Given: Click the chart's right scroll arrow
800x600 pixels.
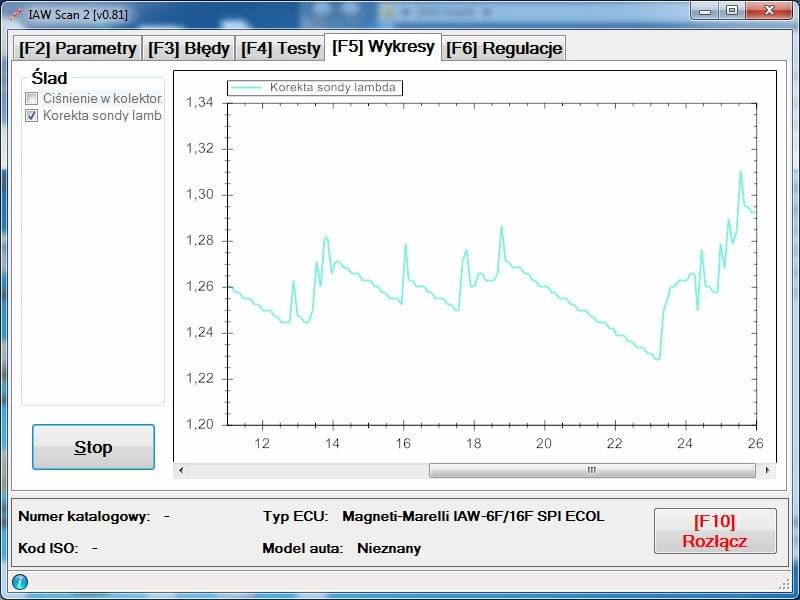Looking at the screenshot, I should (x=767, y=470).
